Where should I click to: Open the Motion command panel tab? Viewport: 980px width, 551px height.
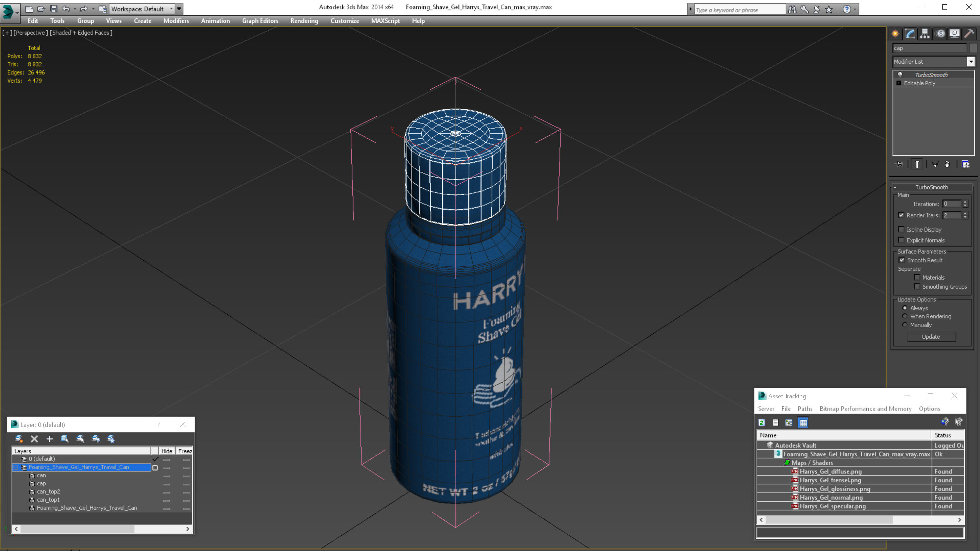940,33
